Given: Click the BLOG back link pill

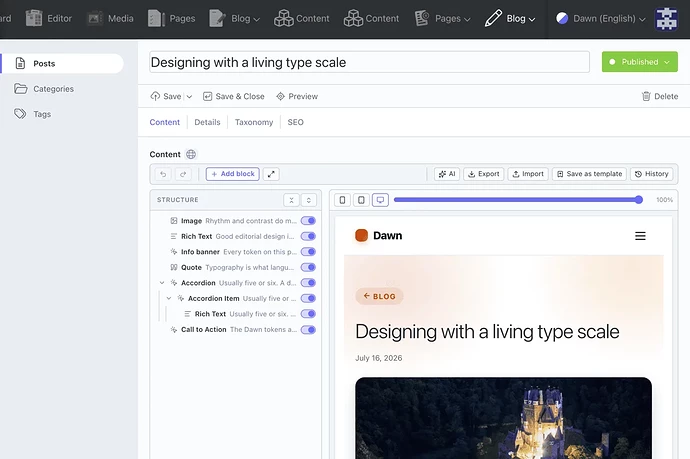Looking at the screenshot, I should click(x=379, y=296).
